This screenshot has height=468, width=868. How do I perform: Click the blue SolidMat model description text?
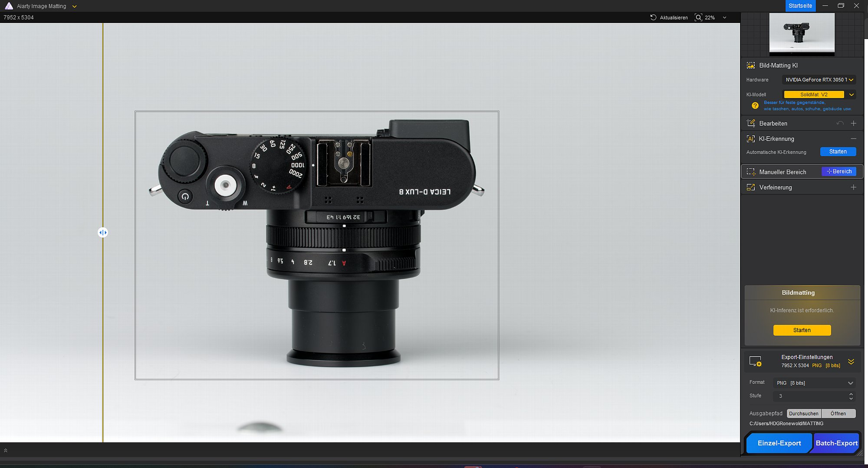[x=808, y=106]
